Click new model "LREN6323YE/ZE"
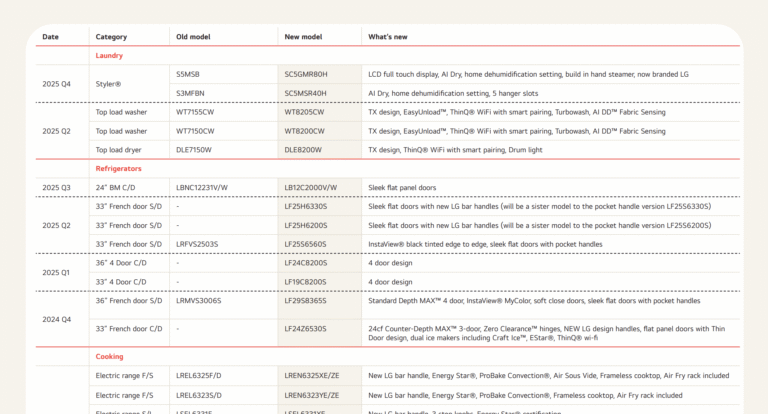768x414 pixels. point(312,395)
